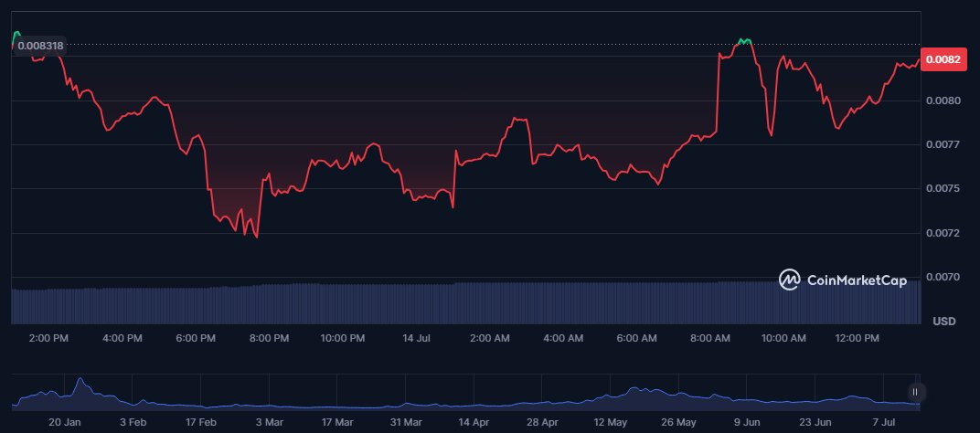The image size is (980, 433).
Task: Click the USD currency label
Action: (x=944, y=322)
